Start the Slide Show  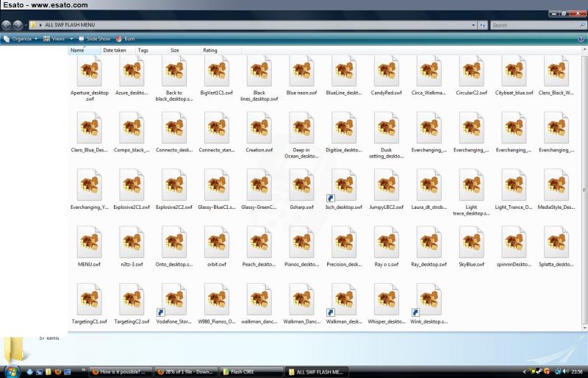97,38
